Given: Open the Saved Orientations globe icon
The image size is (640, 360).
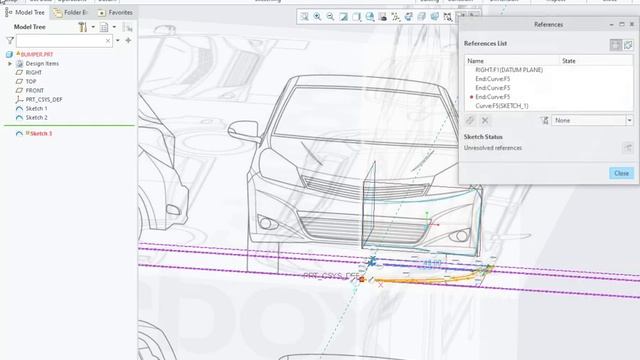Looking at the screenshot, I should click(370, 17).
